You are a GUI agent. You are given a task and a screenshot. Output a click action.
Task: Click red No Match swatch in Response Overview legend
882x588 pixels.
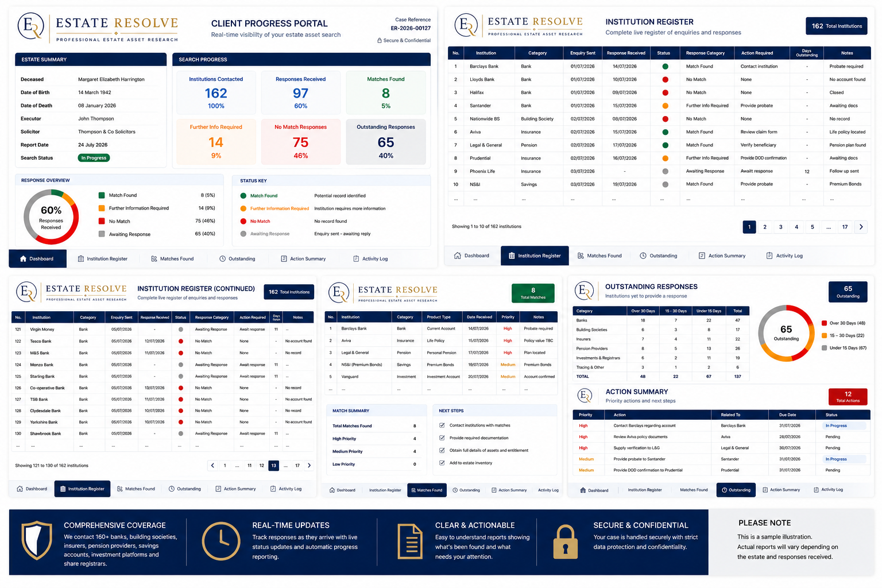pos(102,221)
